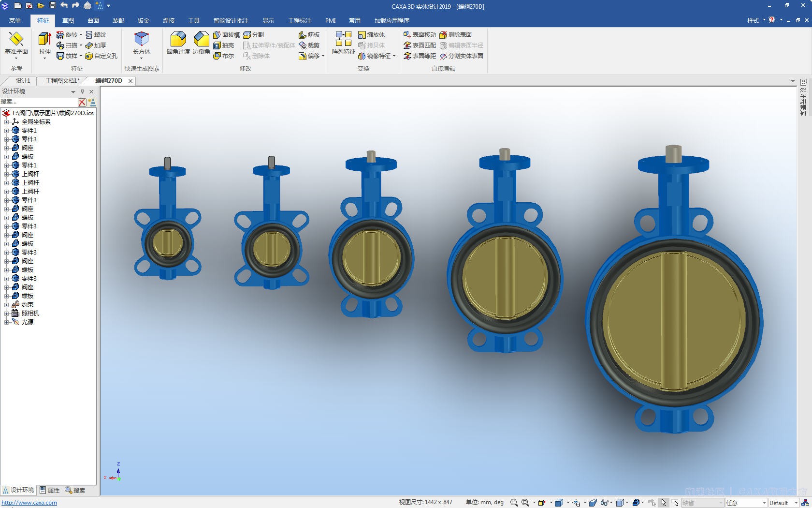
Task: Select the 边倒角 chamfer tool
Action: pyautogui.click(x=201, y=43)
